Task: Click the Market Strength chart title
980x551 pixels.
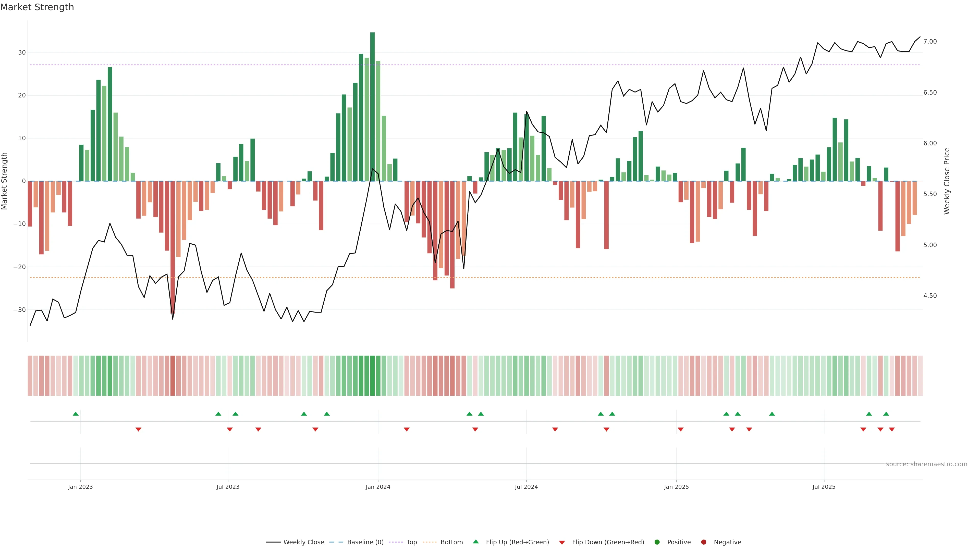Action: (37, 7)
